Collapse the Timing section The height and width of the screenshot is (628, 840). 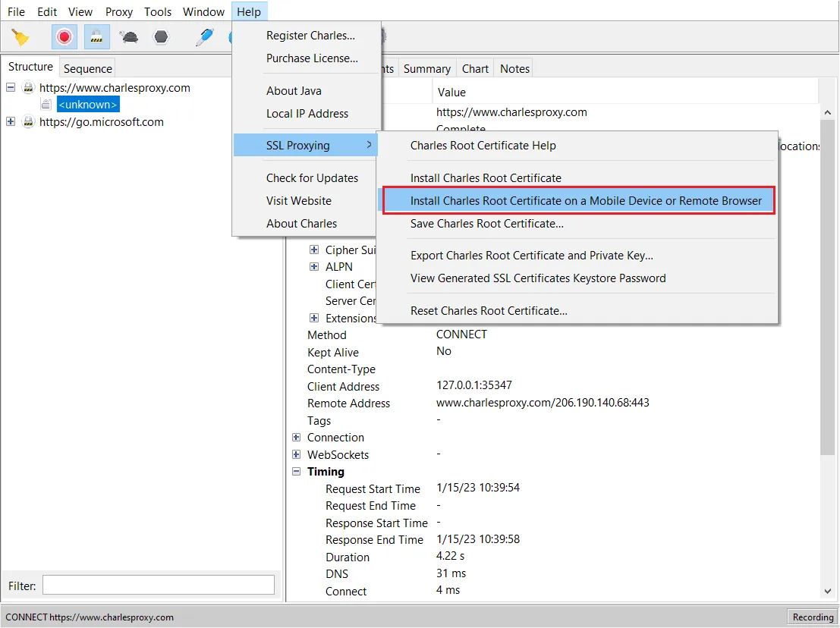tap(296, 472)
